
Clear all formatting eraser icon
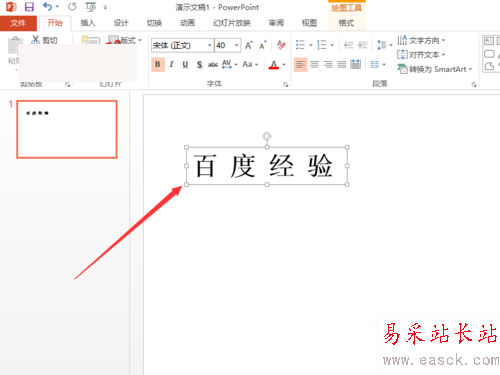[x=281, y=45]
